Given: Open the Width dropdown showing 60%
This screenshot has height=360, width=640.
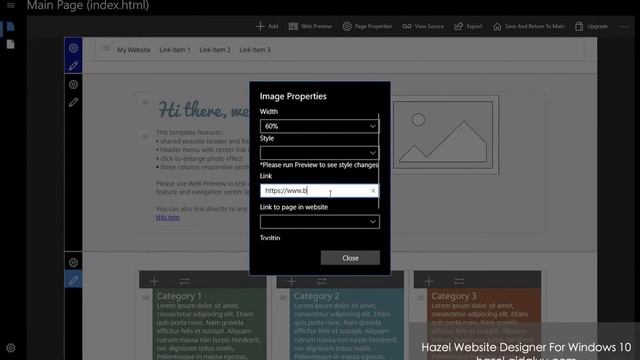Looking at the screenshot, I should point(320,126).
